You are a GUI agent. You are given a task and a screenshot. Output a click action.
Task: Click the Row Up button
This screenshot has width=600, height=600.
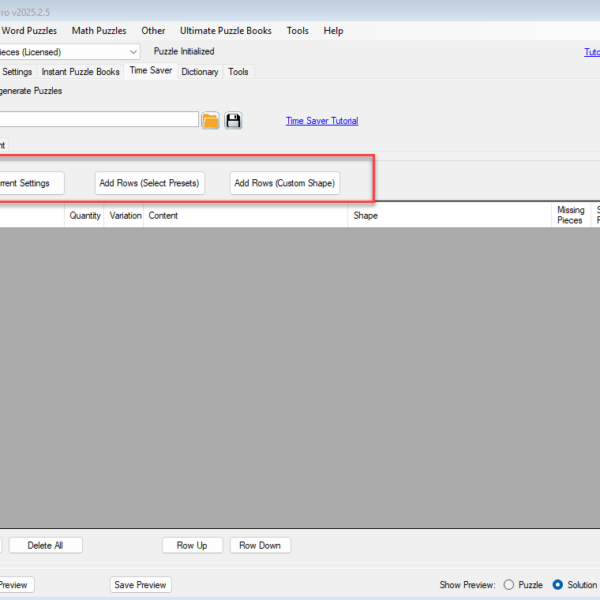click(192, 545)
